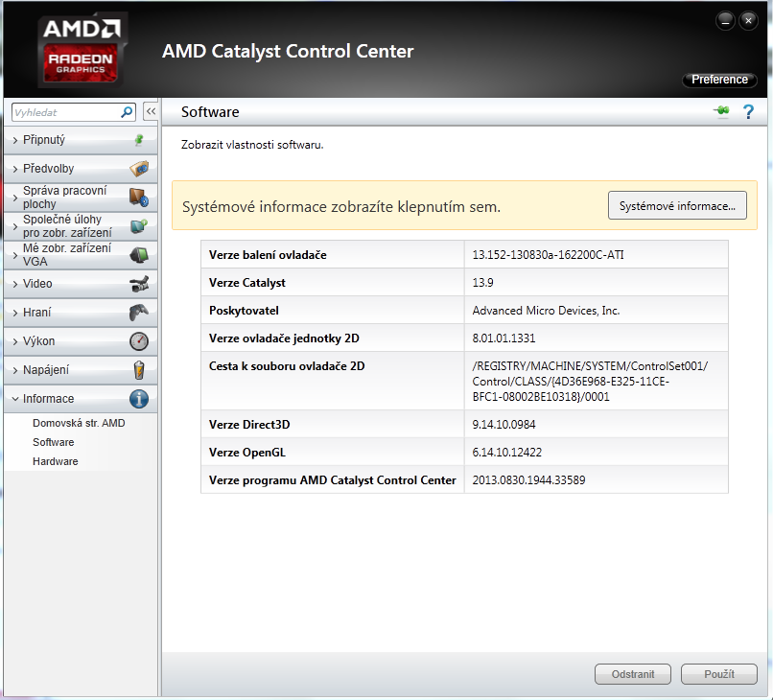Select driver package version 13.152-130830a-162200C-ATI
773x700 pixels.
[548, 255]
